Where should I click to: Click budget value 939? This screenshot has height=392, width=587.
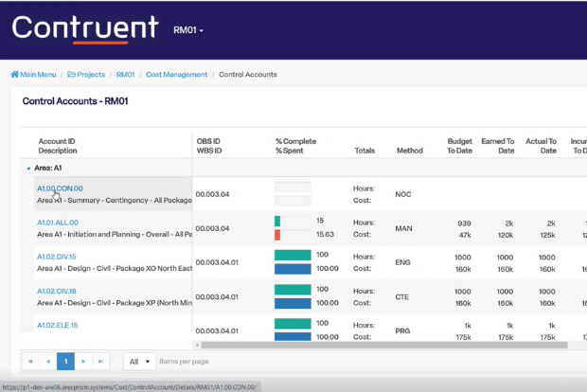(x=464, y=223)
